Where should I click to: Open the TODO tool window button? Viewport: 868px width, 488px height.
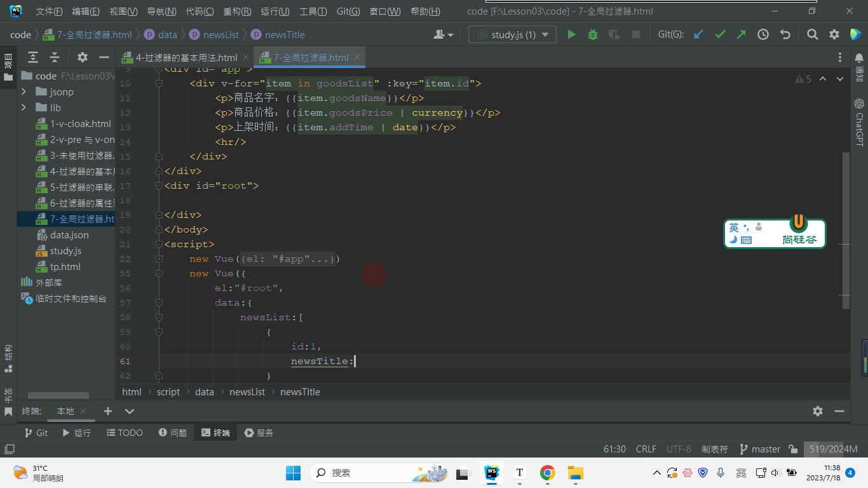124,433
